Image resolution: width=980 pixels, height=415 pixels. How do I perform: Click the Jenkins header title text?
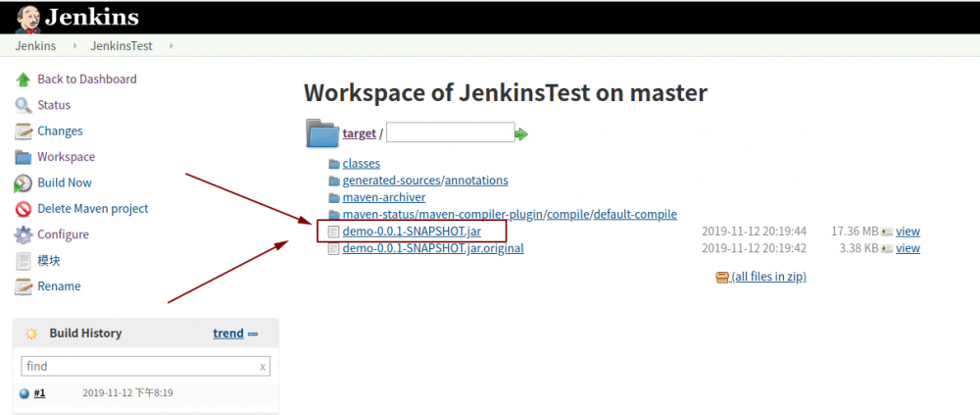91,17
